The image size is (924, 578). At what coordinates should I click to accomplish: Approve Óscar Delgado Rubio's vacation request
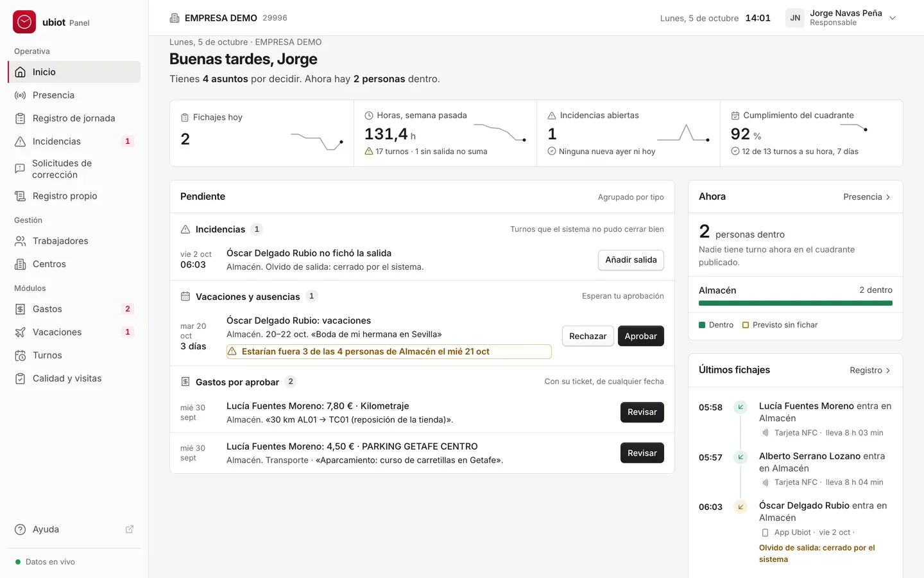[640, 336]
